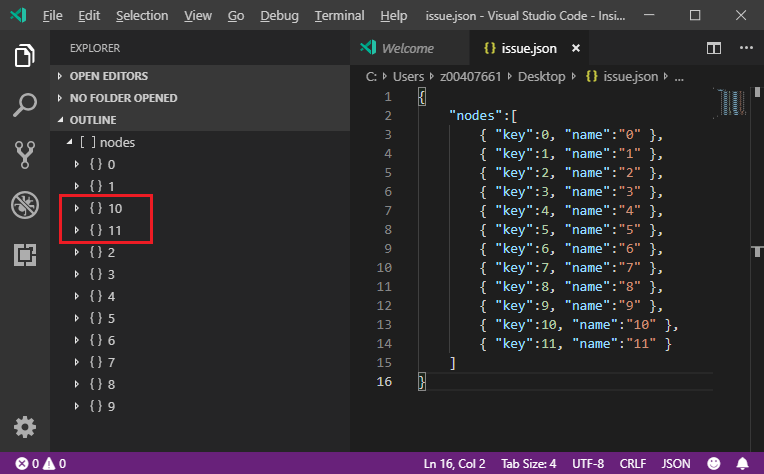This screenshot has height=474, width=764.
Task: Open notifications bell in status bar
Action: (x=743, y=463)
